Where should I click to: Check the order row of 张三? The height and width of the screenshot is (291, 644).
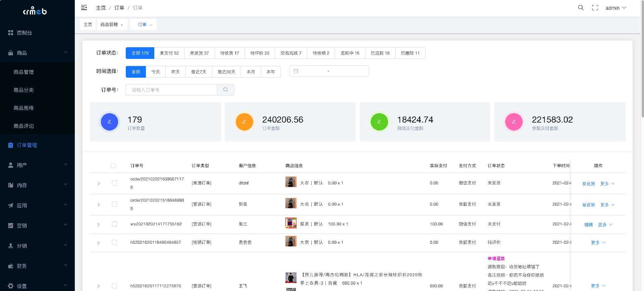point(114,224)
